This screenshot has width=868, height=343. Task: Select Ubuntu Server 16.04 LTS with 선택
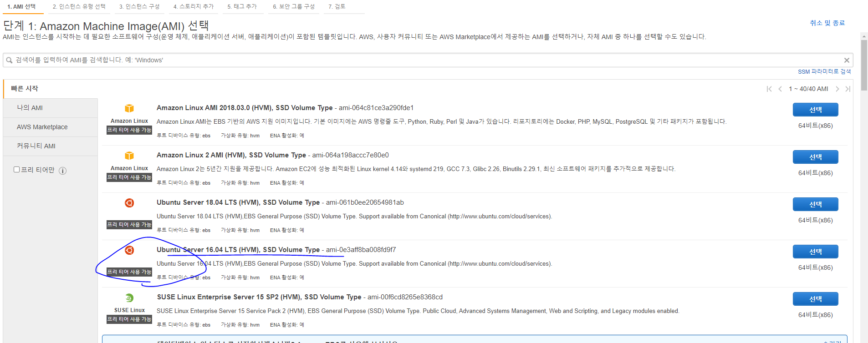(815, 252)
